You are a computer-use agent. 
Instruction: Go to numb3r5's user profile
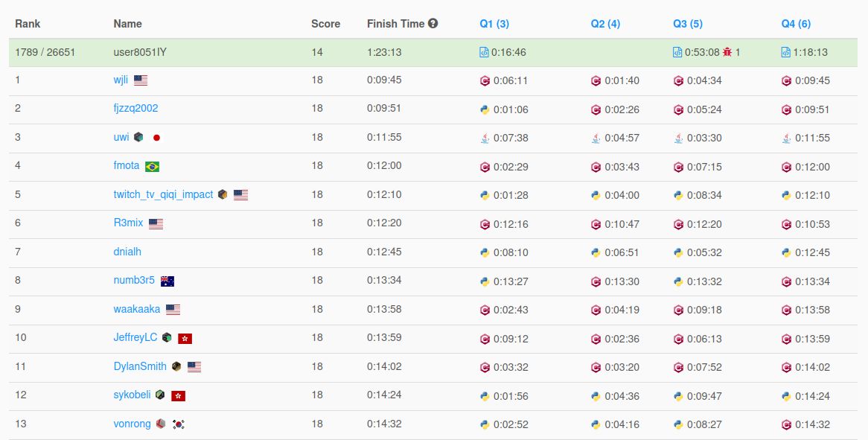[134, 280]
